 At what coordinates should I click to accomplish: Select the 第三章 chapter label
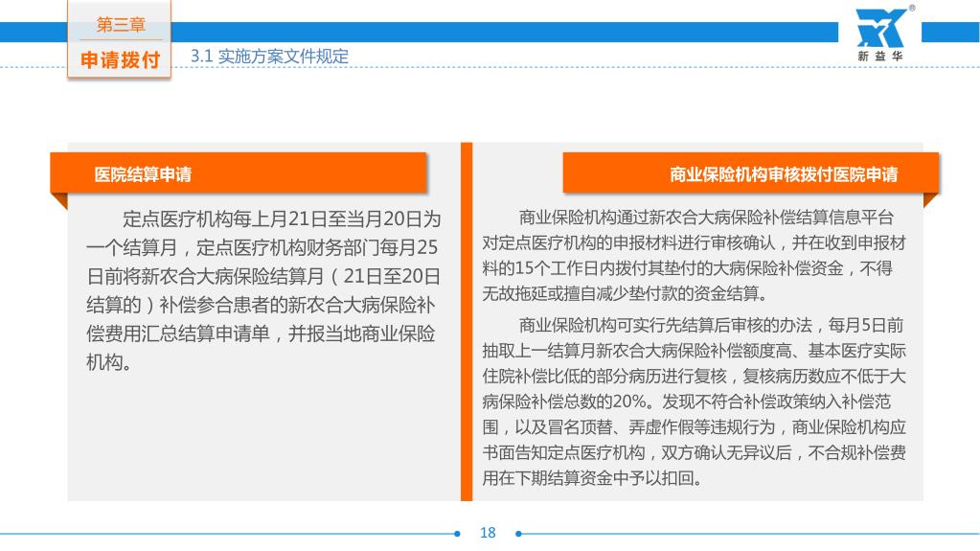pyautogui.click(x=121, y=24)
